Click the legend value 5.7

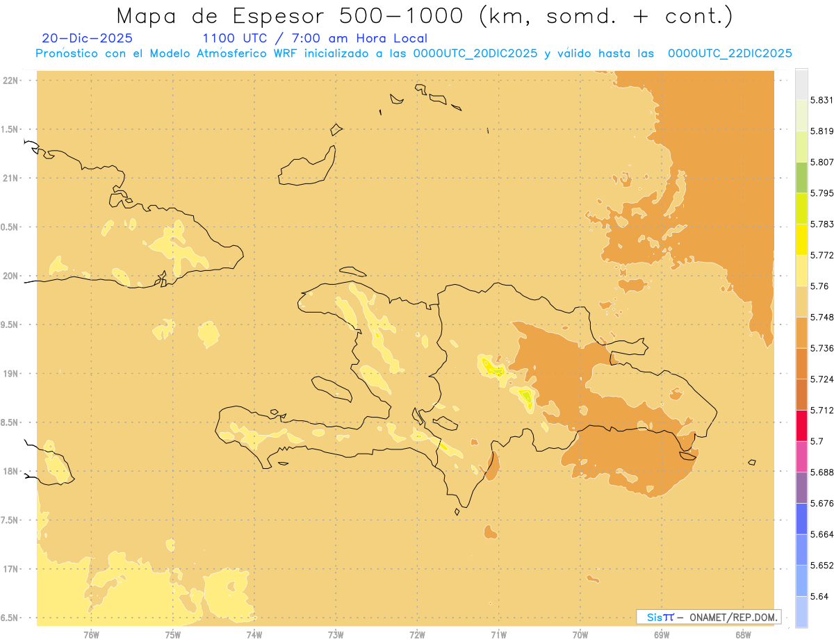pos(816,441)
